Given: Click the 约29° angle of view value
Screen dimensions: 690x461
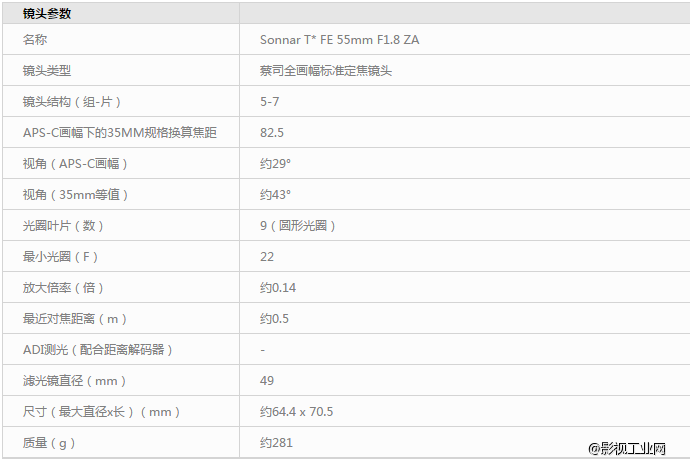Looking at the screenshot, I should coord(275,164).
